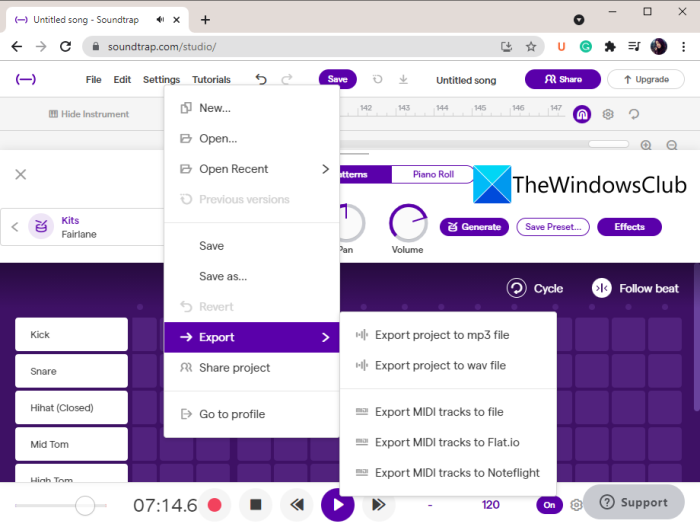Open the Tutorials menu
This screenshot has height=527, width=700.
point(211,79)
